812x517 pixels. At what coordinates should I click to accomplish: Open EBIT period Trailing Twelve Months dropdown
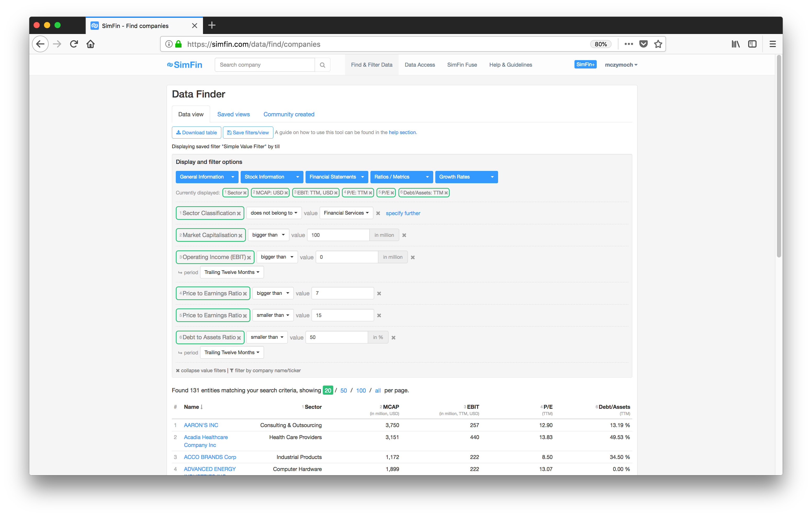click(x=232, y=272)
